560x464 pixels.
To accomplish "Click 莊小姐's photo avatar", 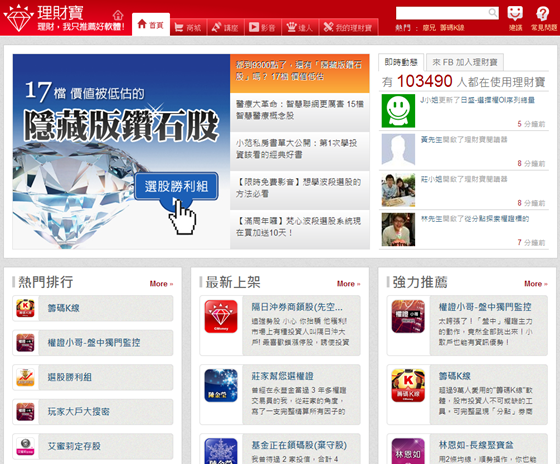I will tap(398, 190).
